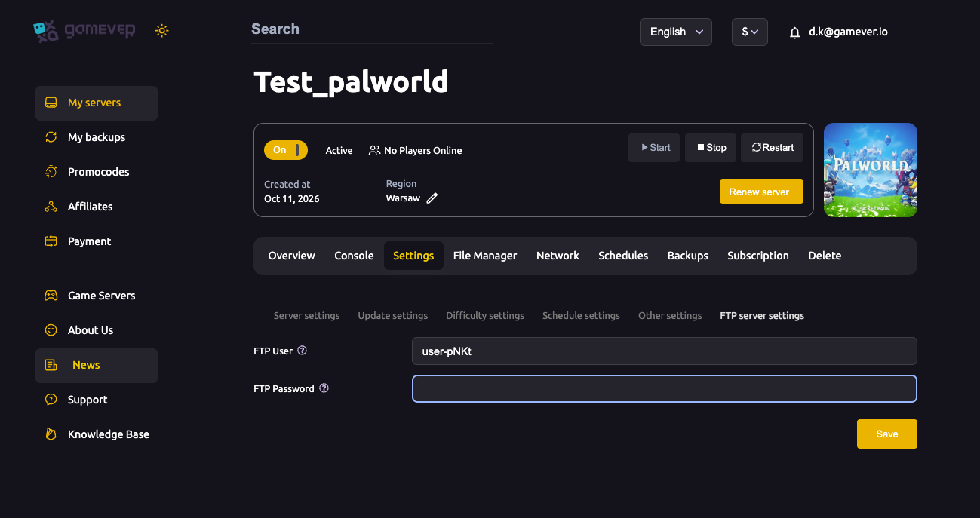Click the Knowledge Base icon
This screenshot has width=980, height=518.
point(51,434)
